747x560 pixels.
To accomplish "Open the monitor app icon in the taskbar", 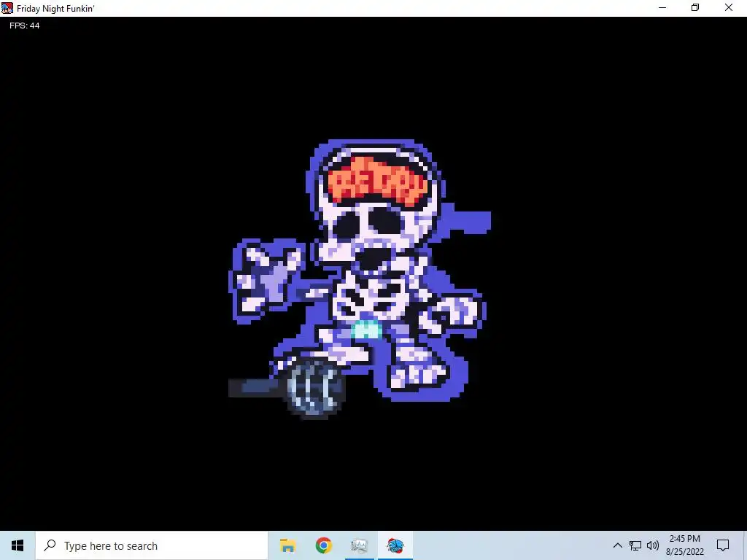I will point(359,545).
